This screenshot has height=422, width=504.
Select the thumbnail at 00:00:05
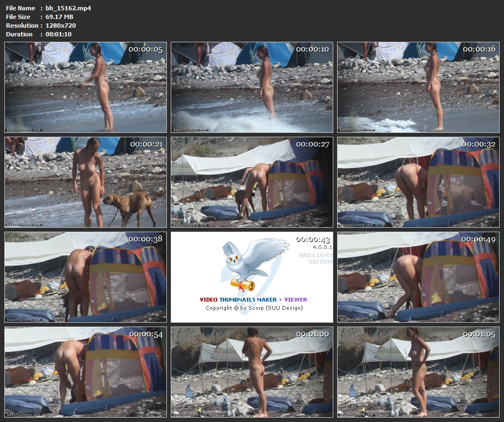[86, 87]
